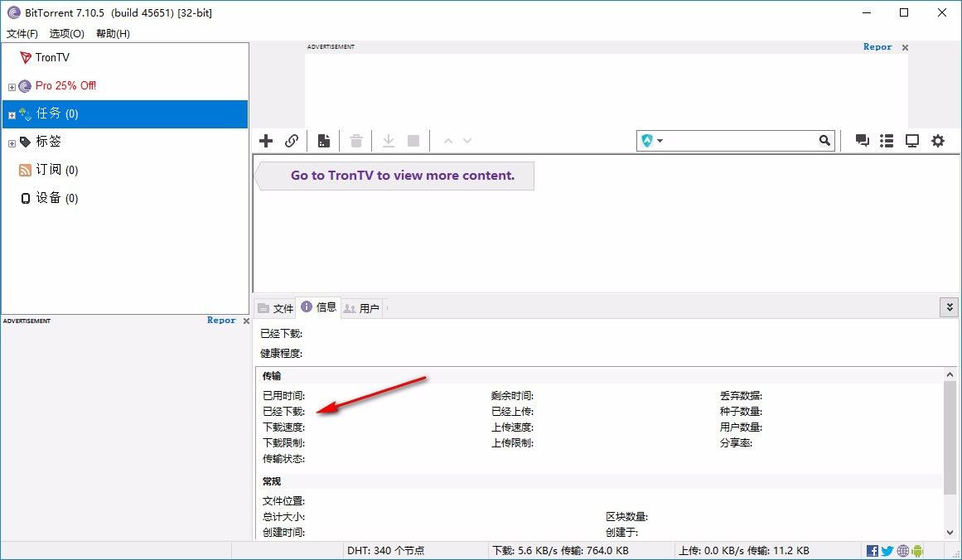
Task: Expand the 标签 tree node
Action: tap(12, 143)
